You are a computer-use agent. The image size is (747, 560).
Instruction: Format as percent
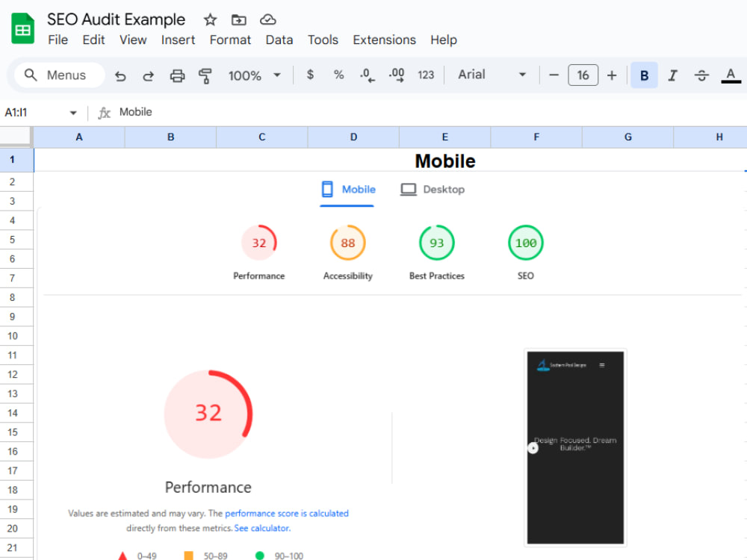[338, 75]
